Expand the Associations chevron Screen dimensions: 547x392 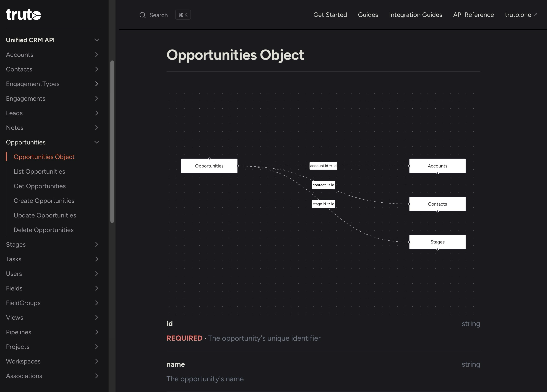(x=96, y=376)
